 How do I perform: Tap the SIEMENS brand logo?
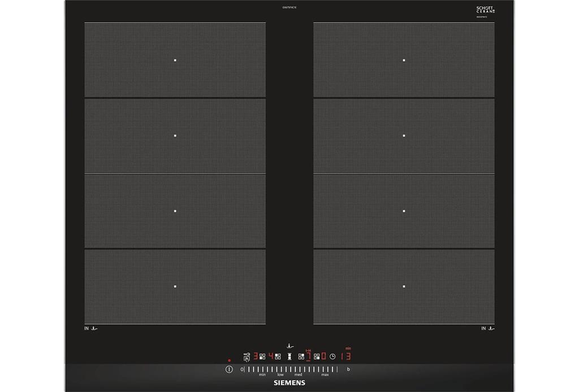tap(289, 383)
